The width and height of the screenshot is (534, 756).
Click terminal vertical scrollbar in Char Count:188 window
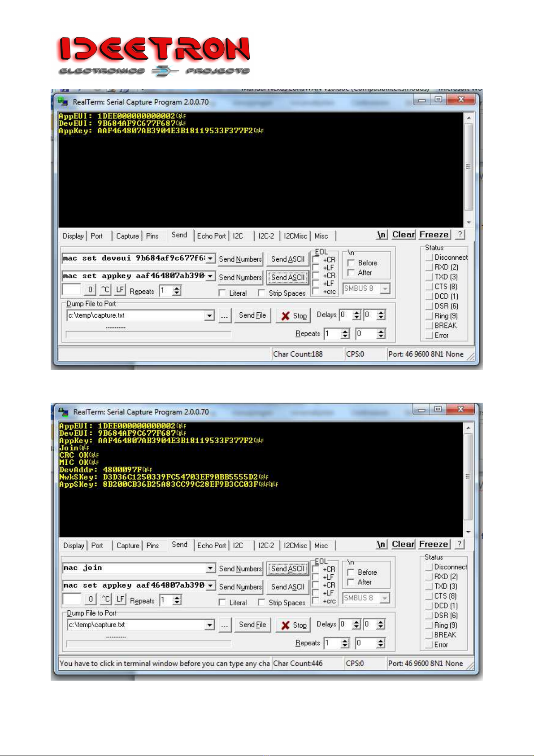pyautogui.click(x=468, y=170)
